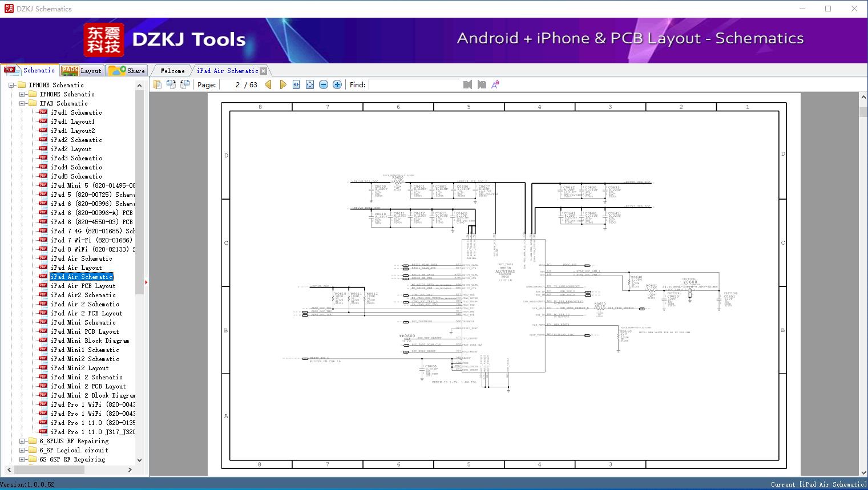Open iPad2 Schematic file
Image resolution: width=868 pixels, height=490 pixels.
click(76, 140)
